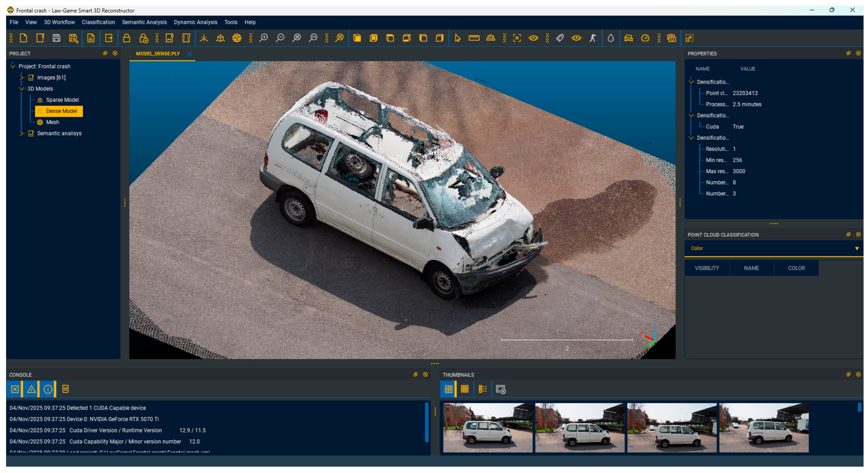Click the zoom in magnifier icon
The width and height of the screenshot is (868, 473).
(263, 38)
